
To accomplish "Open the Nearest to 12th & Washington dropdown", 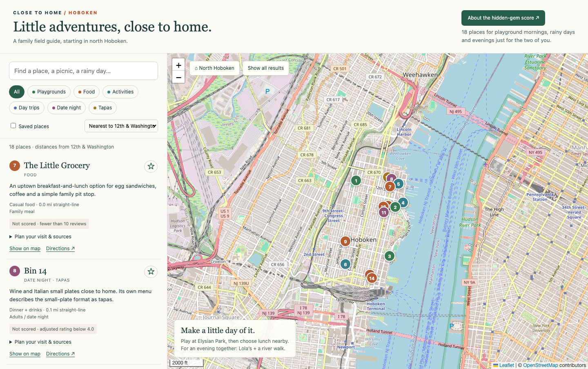I will coord(121,126).
